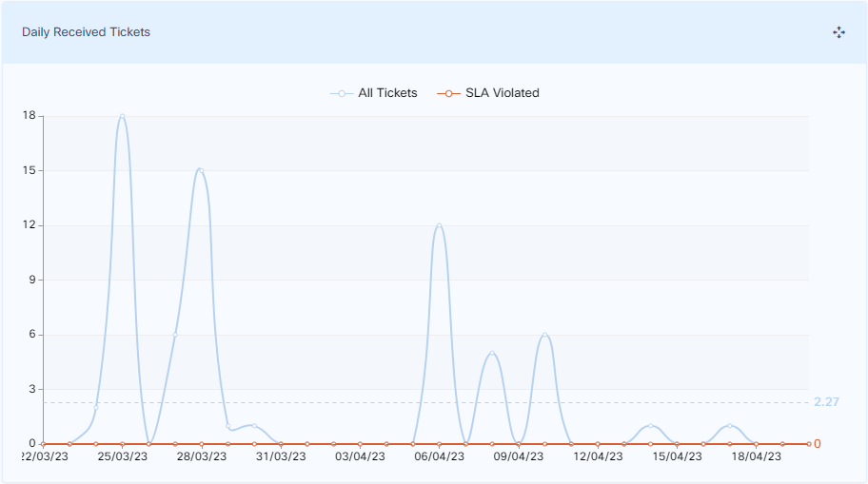
Task: Click the Daily Received Tickets title
Action: (x=87, y=32)
